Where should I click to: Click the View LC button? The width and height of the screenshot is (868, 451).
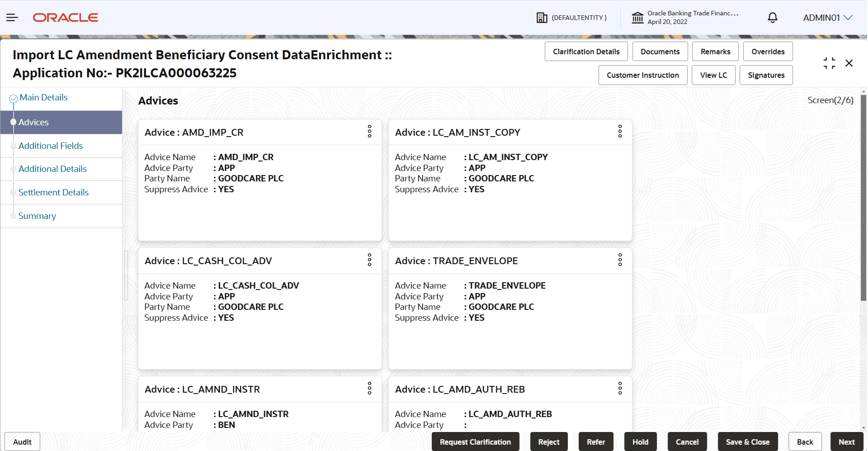point(713,75)
